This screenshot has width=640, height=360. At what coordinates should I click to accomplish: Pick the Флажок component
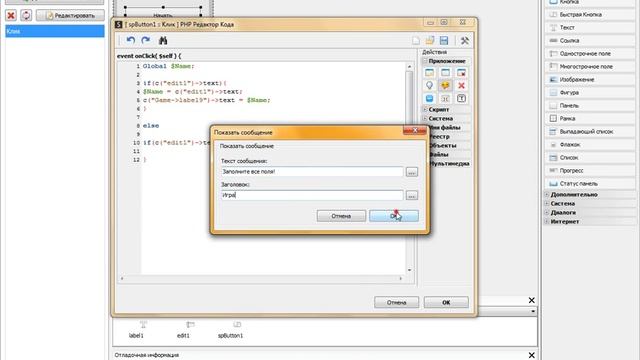(590, 144)
